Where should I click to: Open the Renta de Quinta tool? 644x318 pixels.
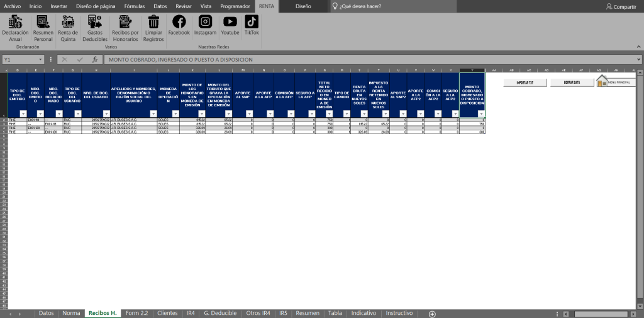(x=68, y=28)
